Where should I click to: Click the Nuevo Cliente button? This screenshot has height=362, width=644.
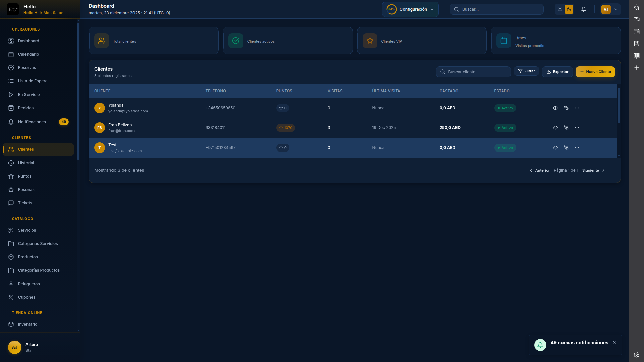[595, 72]
